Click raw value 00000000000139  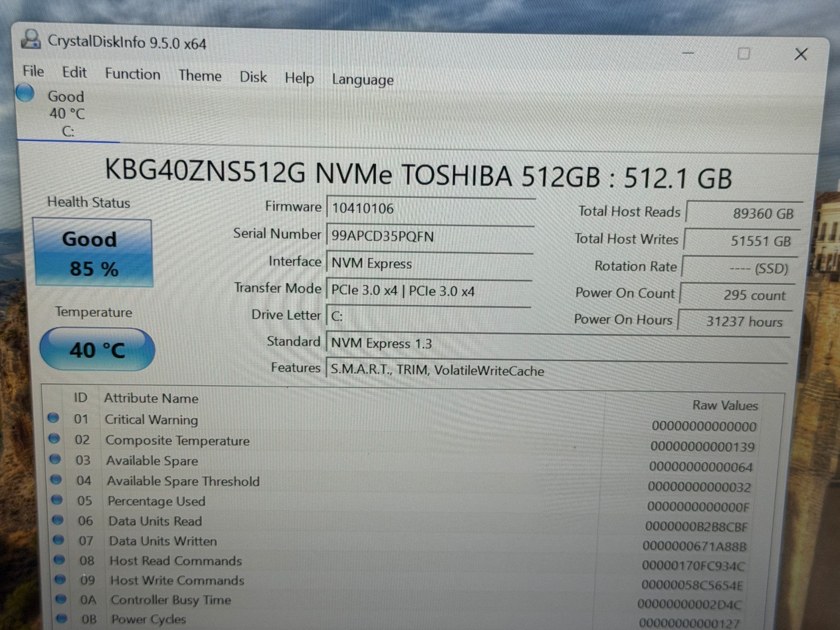(702, 447)
